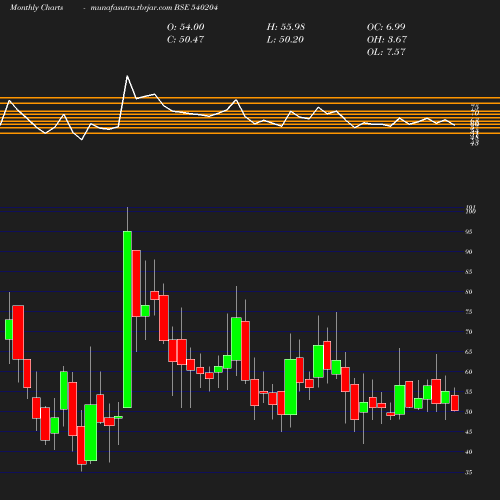Screen dimensions: 500x500
Task: Click the 40 price axis label
Action: click(x=469, y=452)
